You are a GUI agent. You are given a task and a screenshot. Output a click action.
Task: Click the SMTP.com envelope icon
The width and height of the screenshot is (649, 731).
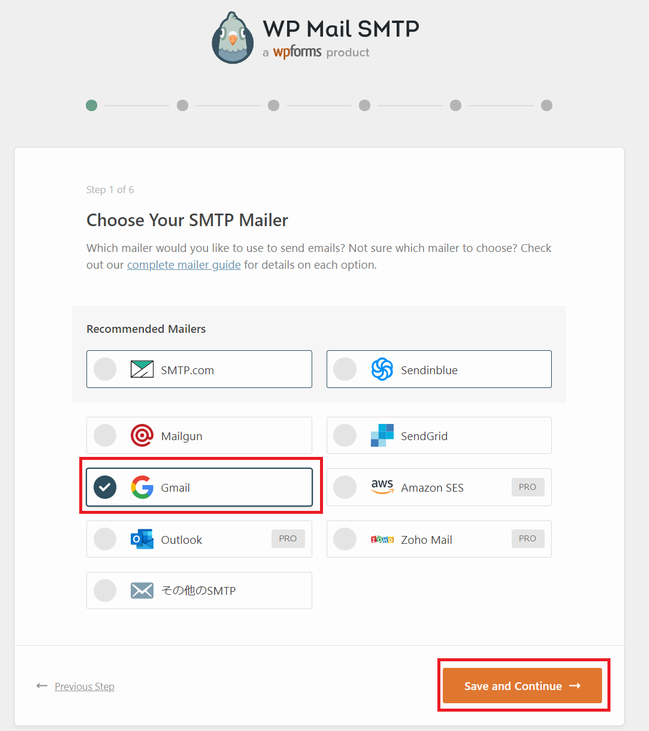tap(142, 369)
